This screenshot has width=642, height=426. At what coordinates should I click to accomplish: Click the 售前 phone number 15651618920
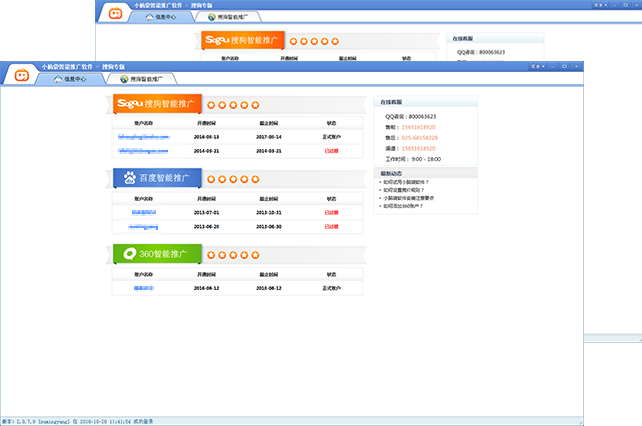click(x=419, y=127)
